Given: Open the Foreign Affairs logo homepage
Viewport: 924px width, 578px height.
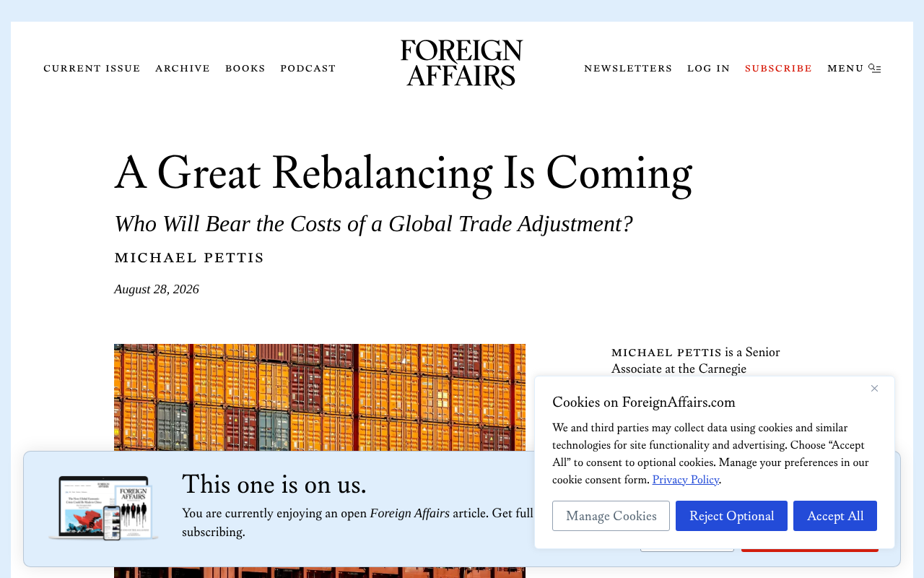Looking at the screenshot, I should pos(462,64).
